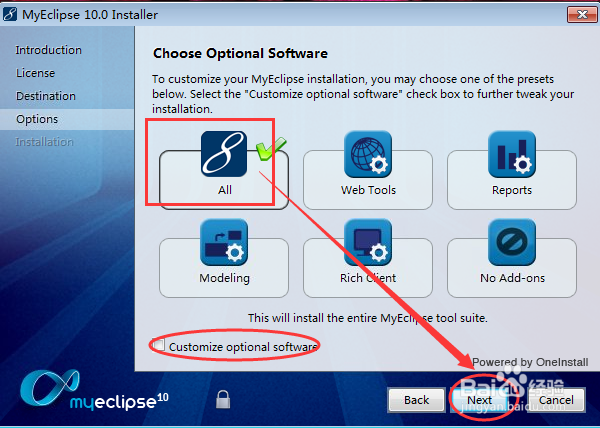Select the Modeling preset icon
Image resolution: width=600 pixels, height=428 pixels.
[x=224, y=242]
